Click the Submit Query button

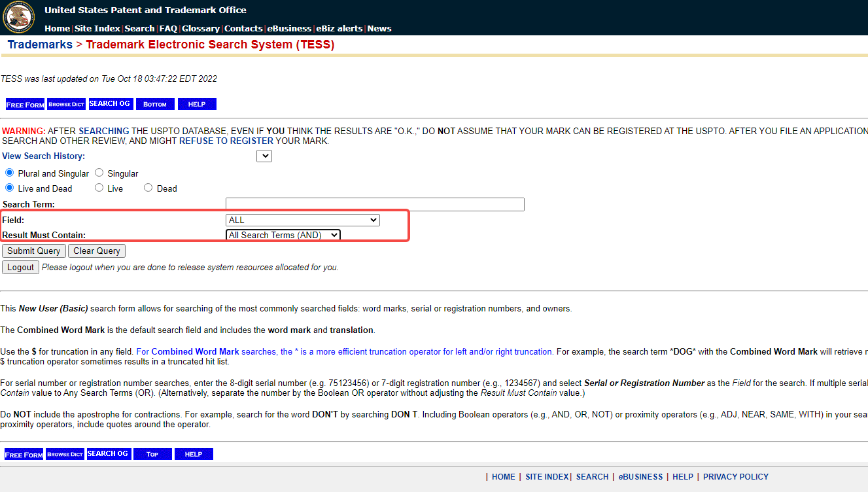[34, 251]
